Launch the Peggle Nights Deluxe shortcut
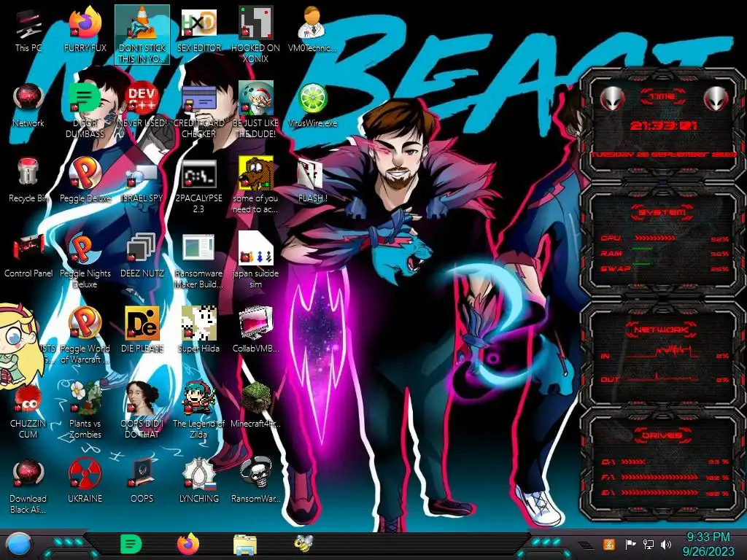 pyautogui.click(x=85, y=260)
